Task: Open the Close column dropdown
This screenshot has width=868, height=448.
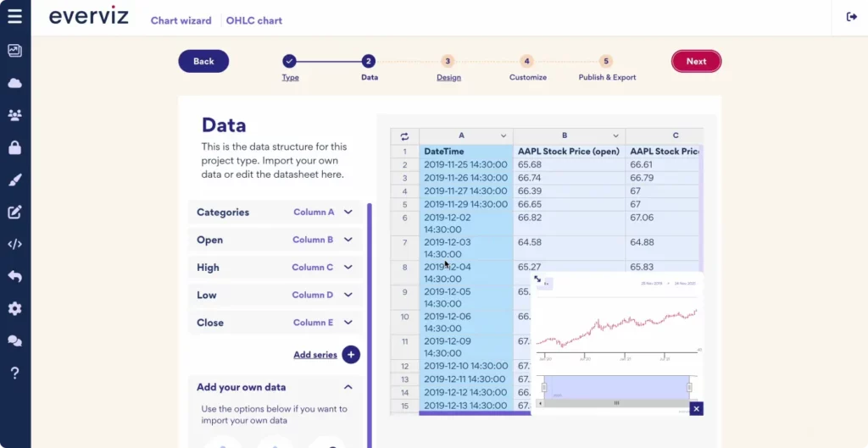Action: click(275, 323)
